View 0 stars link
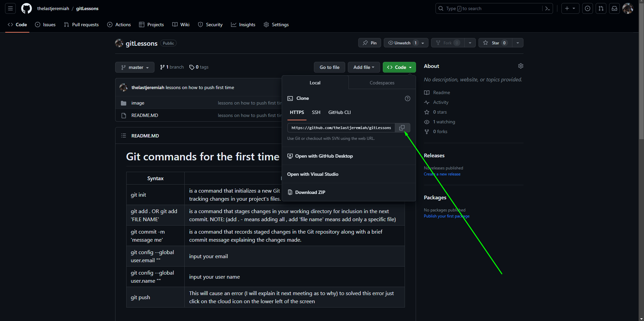644x321 pixels. point(436,112)
